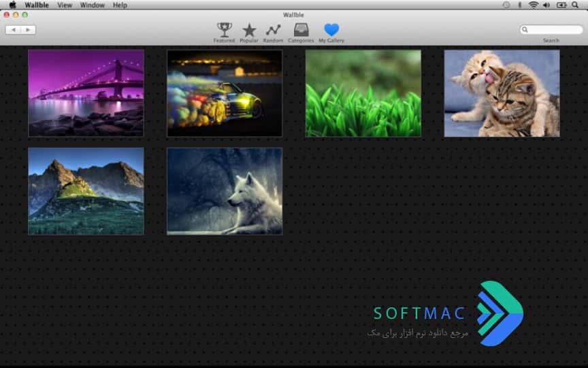Click the Spotlight magnifier in menu bar
This screenshot has width=588, height=368.
[574, 5]
